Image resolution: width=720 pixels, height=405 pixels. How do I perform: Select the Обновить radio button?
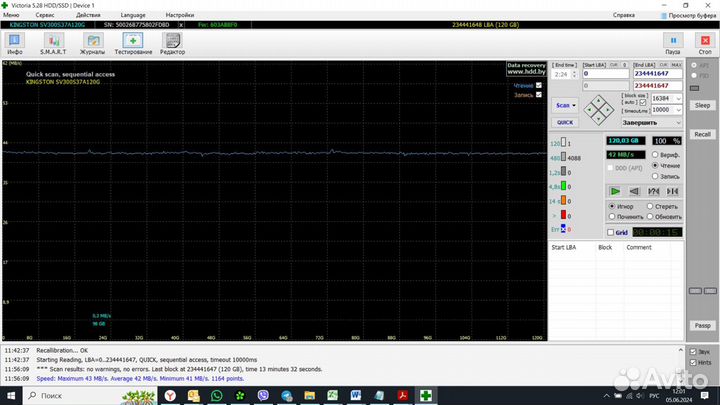(650, 216)
